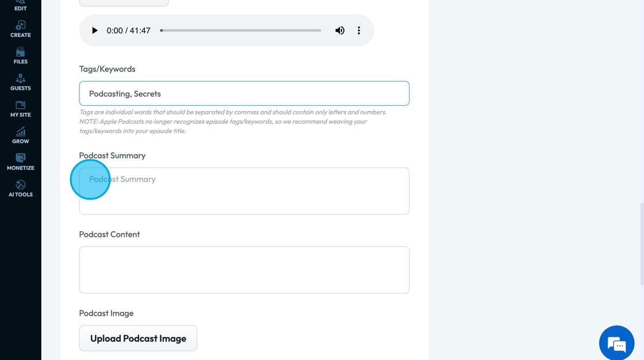
Task: Seek on the audio progress bar
Action: pyautogui.click(x=240, y=30)
